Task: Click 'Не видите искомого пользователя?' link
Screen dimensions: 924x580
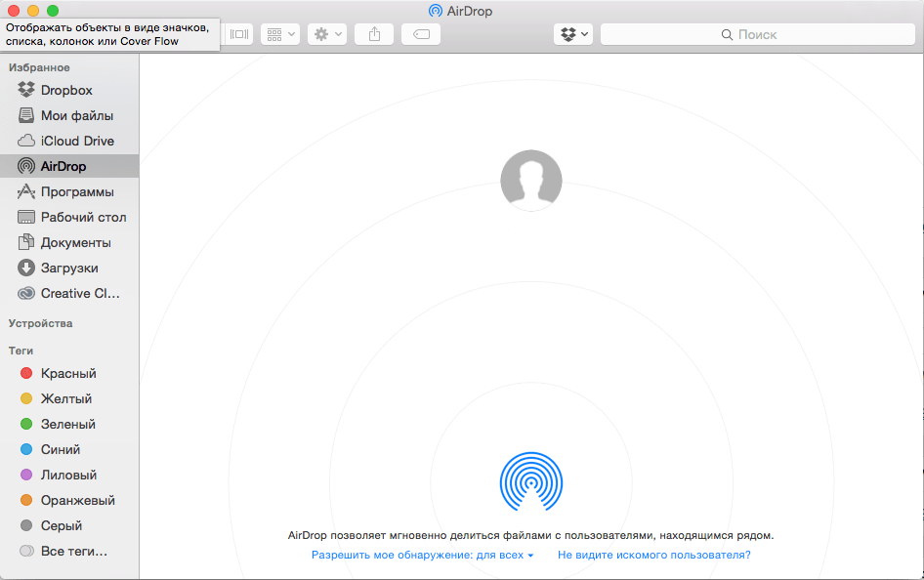Action: (653, 555)
